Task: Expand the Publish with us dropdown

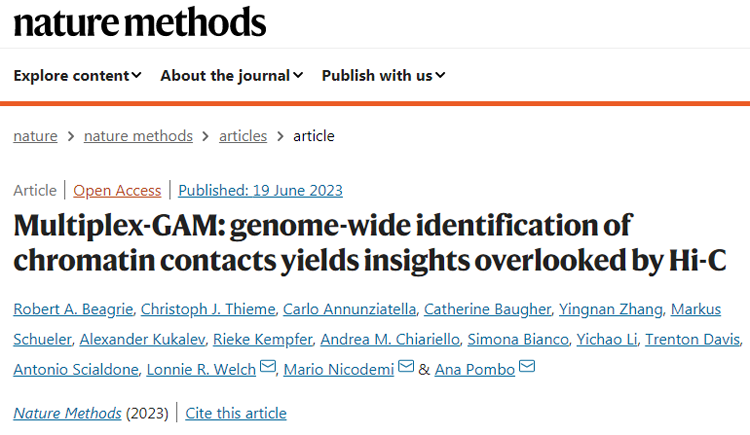Action: tap(383, 75)
